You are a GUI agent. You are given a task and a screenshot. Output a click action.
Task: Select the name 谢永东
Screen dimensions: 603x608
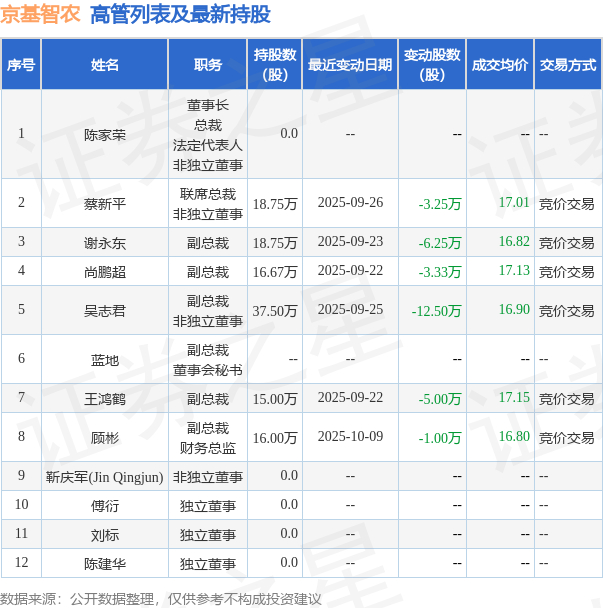pos(105,243)
